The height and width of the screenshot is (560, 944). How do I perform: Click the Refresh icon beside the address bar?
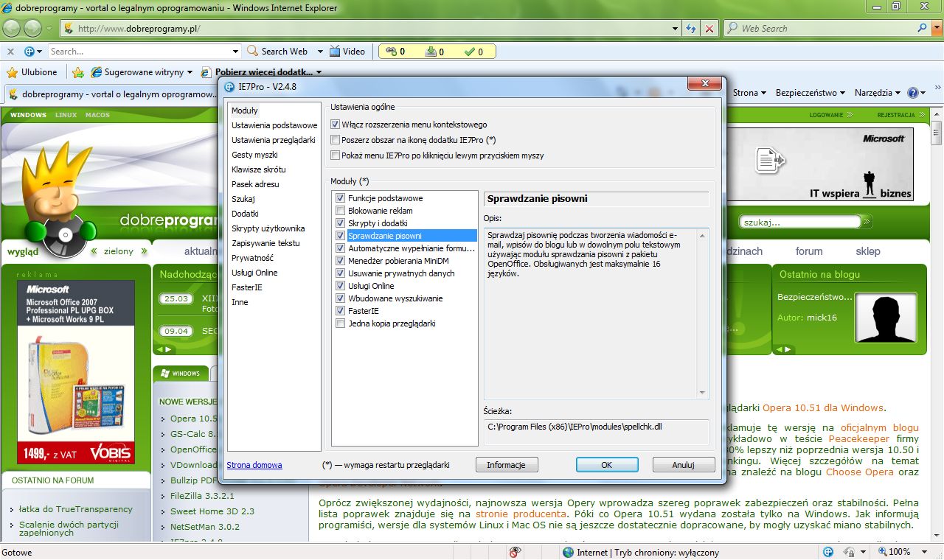[691, 28]
